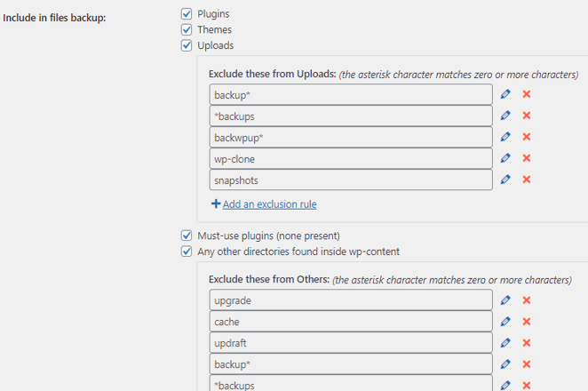
Task: Remove the backwpup* exclusion rule
Action: coord(526,137)
